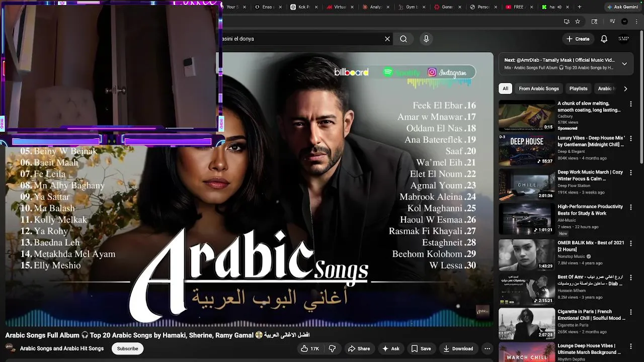Screen dimensions: 644x362
Task: Open options menu for Deep Work Music March
Action: coord(631,172)
